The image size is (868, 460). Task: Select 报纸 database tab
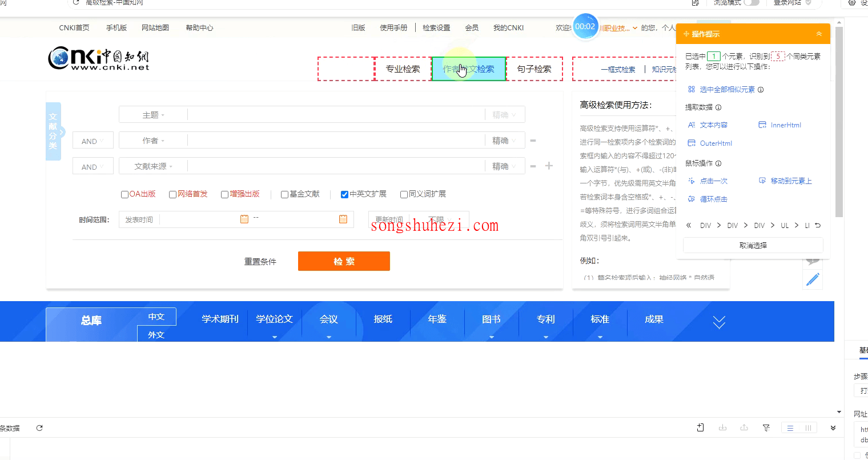click(383, 319)
